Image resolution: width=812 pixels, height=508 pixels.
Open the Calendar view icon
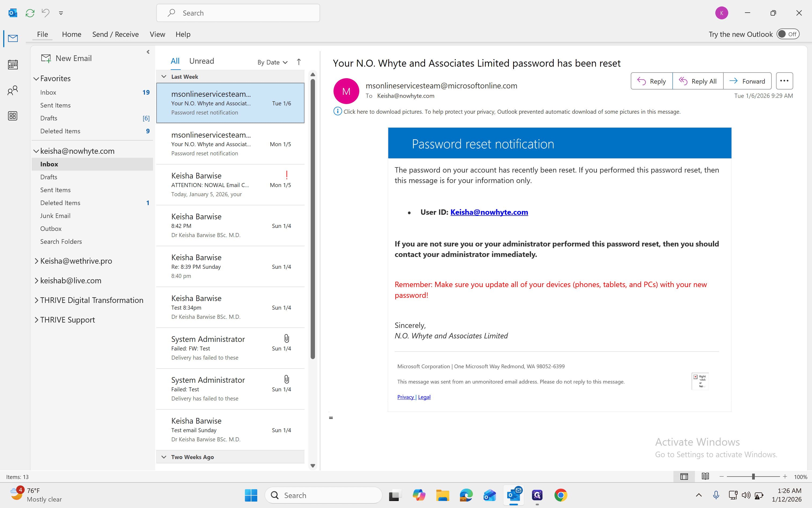point(13,64)
